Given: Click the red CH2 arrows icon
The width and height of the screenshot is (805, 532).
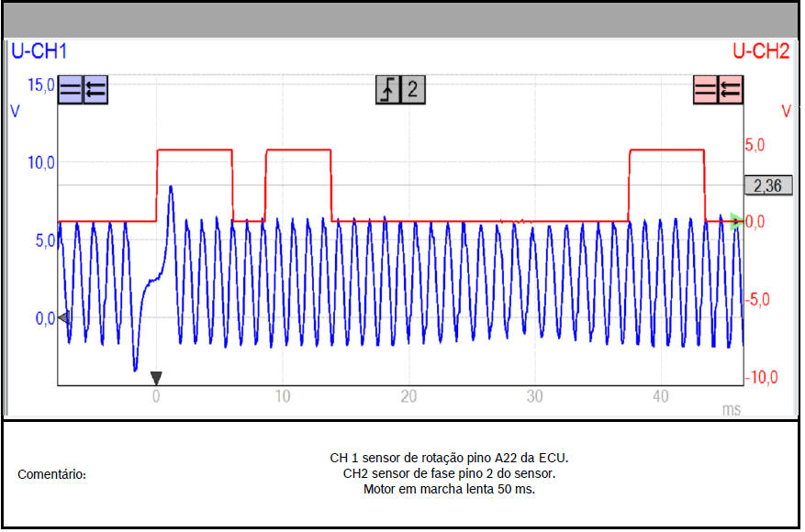Looking at the screenshot, I should pyautogui.click(x=731, y=90).
